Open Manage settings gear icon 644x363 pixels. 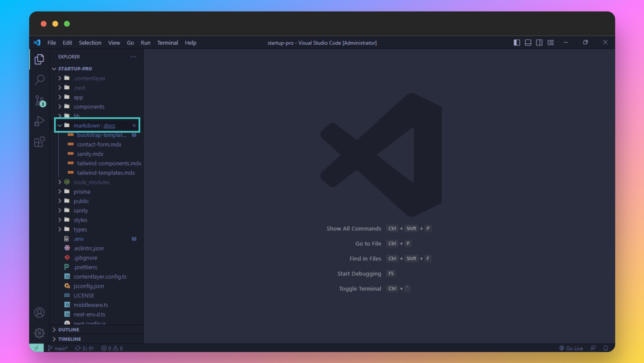click(39, 333)
